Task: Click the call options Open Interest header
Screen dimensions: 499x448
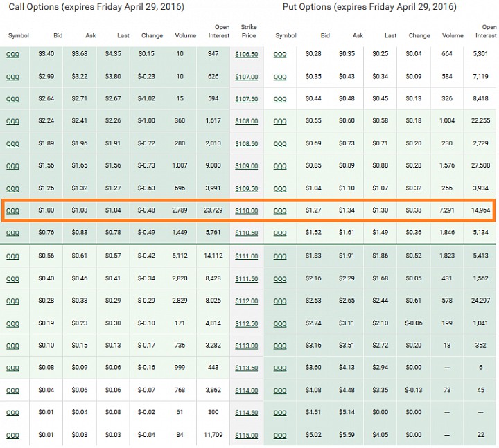Action: click(219, 31)
